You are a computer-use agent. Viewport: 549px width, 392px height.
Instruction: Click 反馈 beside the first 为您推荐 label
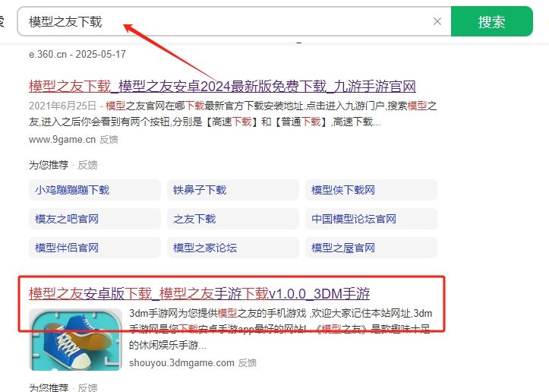[x=88, y=165]
